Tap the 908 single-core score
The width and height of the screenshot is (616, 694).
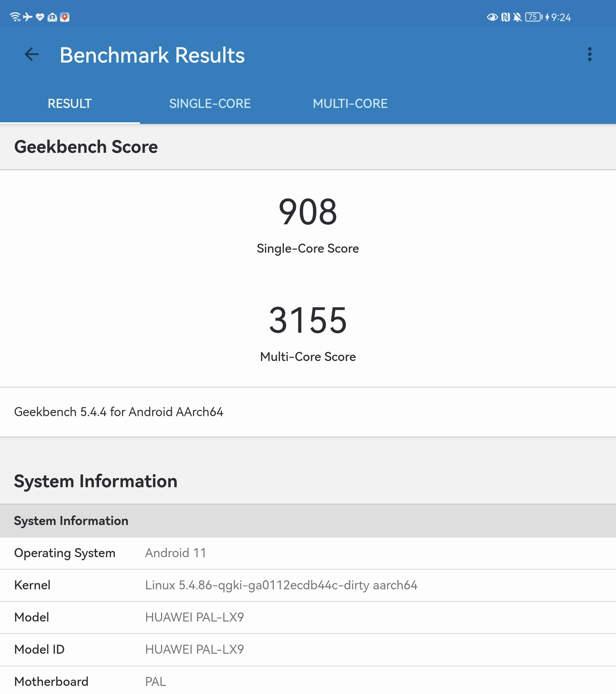click(308, 212)
